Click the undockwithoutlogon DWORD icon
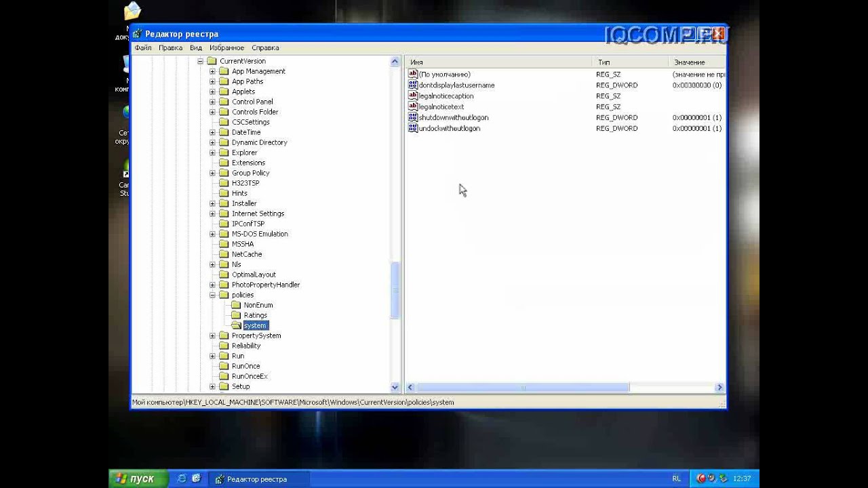 click(x=413, y=128)
